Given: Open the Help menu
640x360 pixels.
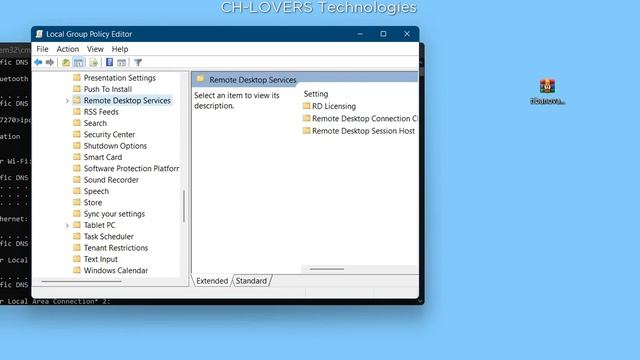Looking at the screenshot, I should pyautogui.click(x=120, y=49).
